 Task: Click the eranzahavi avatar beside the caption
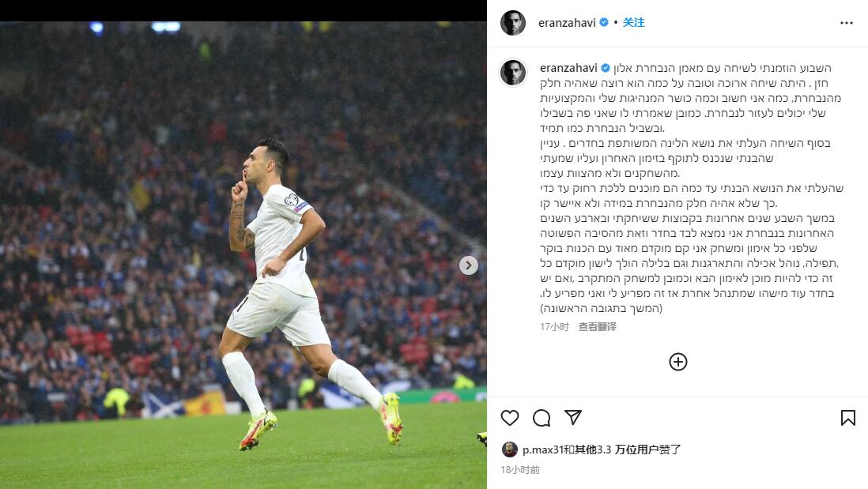click(x=512, y=73)
